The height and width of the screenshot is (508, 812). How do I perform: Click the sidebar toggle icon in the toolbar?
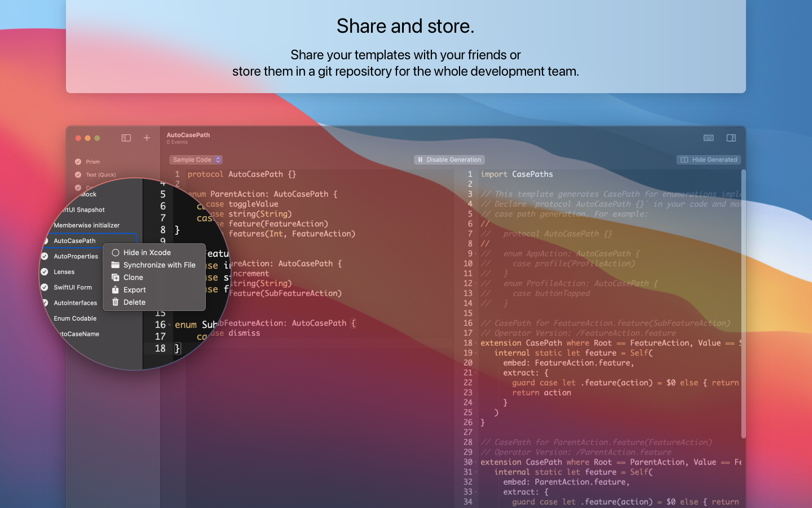tap(126, 138)
